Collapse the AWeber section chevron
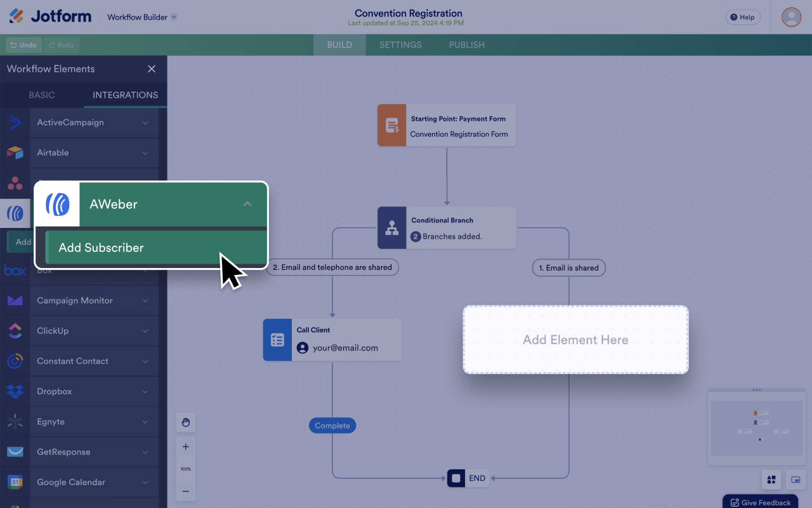Image resolution: width=812 pixels, height=508 pixels. point(247,204)
